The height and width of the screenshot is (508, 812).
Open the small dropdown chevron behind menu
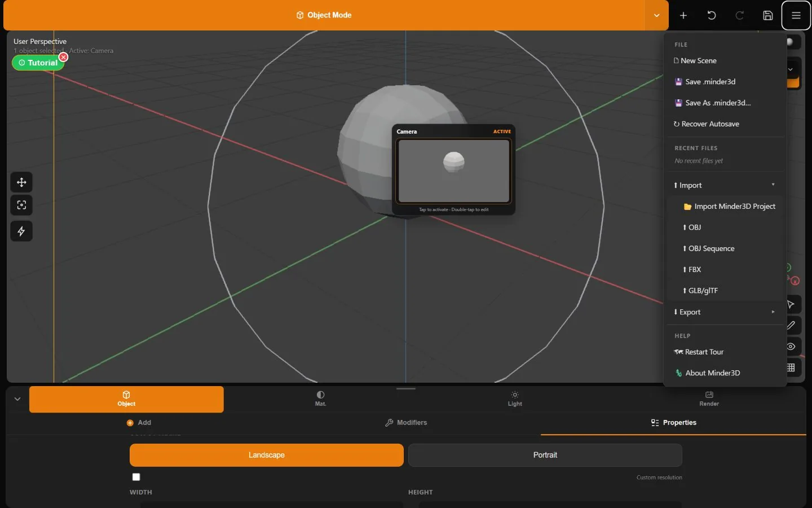[x=791, y=69]
